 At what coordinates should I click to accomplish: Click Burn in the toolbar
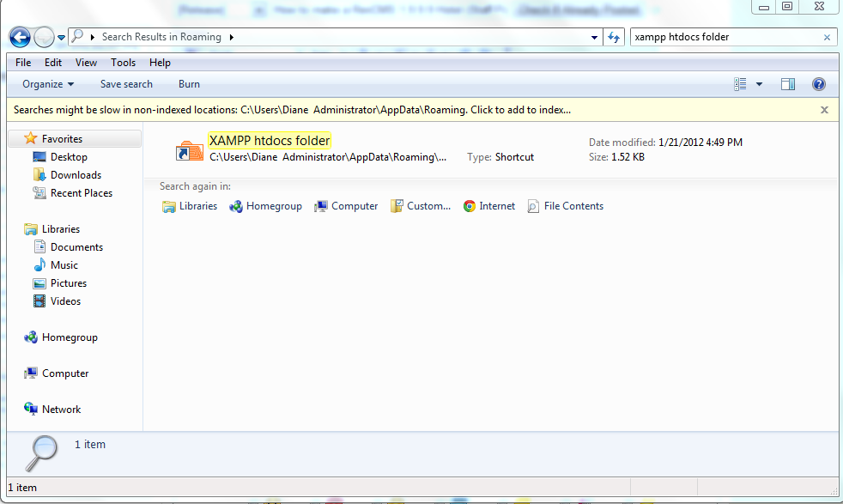pyautogui.click(x=189, y=84)
